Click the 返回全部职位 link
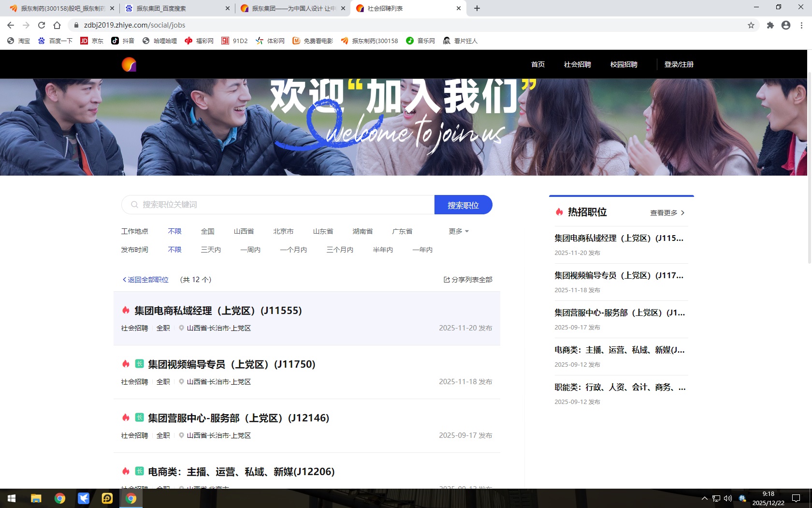Viewport: 812px width, 508px height. tap(145, 280)
